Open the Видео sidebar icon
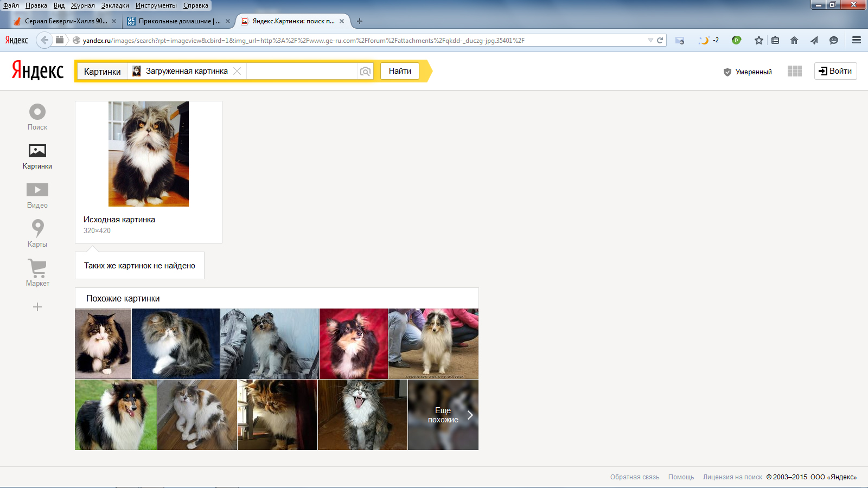 tap(37, 190)
